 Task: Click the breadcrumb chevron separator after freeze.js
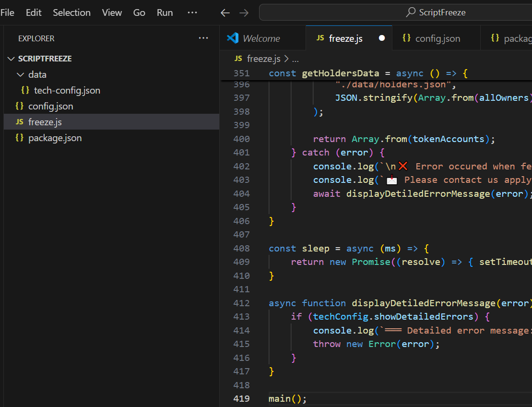click(x=286, y=59)
